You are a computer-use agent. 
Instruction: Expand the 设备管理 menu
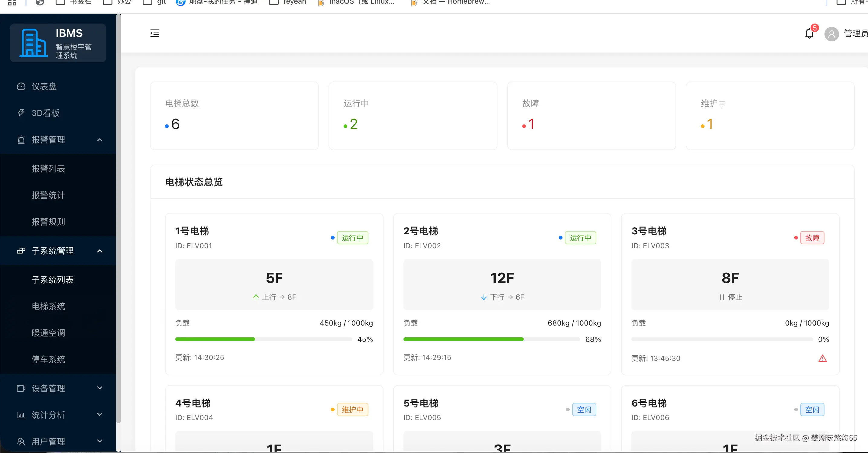point(100,388)
